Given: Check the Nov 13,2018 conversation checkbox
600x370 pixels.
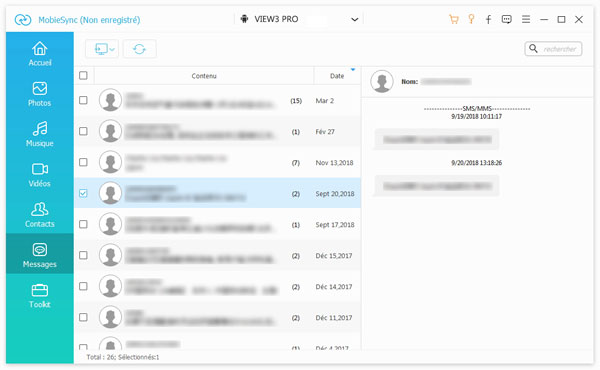Looking at the screenshot, I should [x=83, y=162].
